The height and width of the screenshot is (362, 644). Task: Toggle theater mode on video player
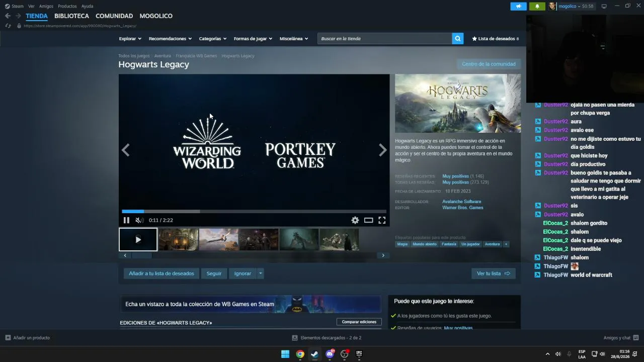(x=368, y=220)
